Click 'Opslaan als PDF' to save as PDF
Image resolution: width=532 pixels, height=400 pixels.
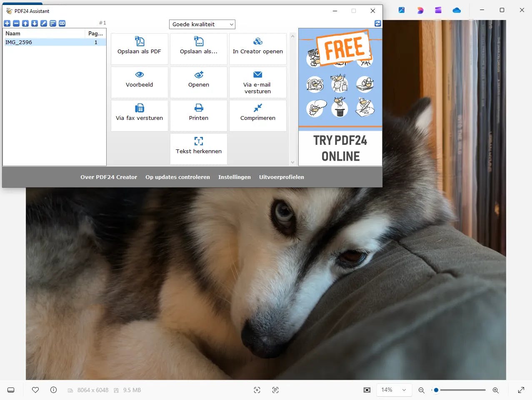point(140,49)
